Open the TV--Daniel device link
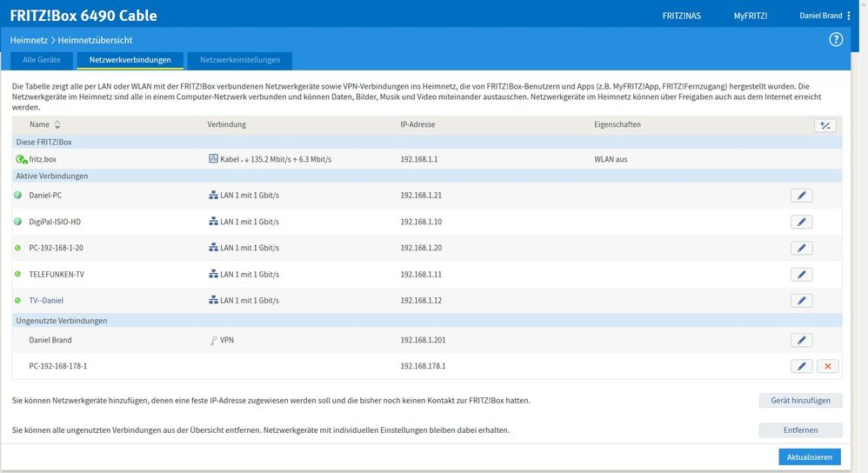 click(x=46, y=300)
